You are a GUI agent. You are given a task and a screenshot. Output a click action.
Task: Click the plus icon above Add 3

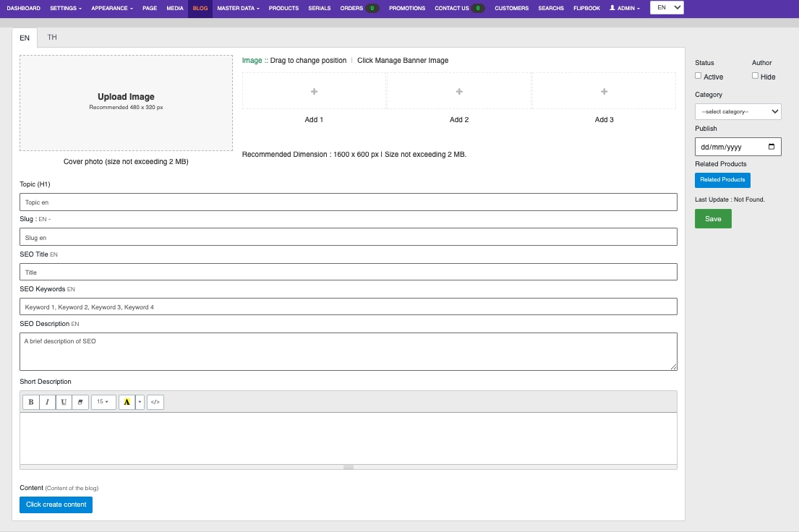point(604,92)
